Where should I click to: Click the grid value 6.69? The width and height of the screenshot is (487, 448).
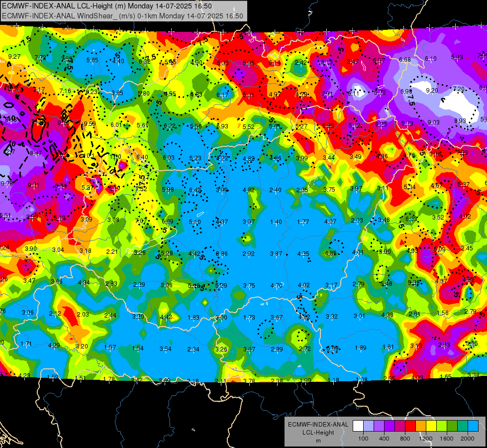168,222
